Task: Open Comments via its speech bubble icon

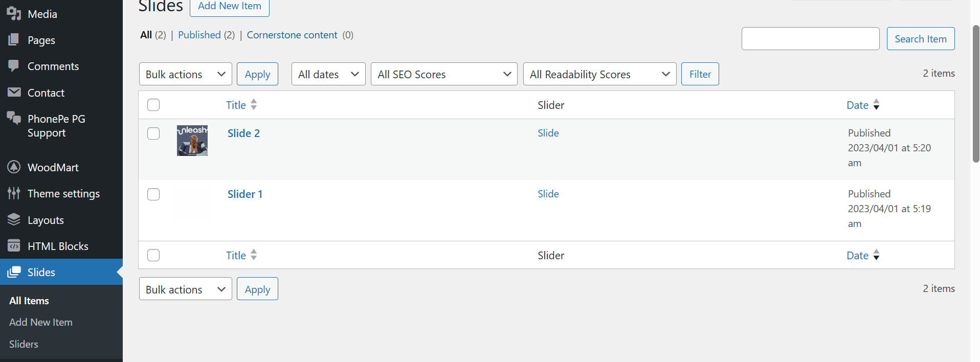Action: click(x=14, y=66)
